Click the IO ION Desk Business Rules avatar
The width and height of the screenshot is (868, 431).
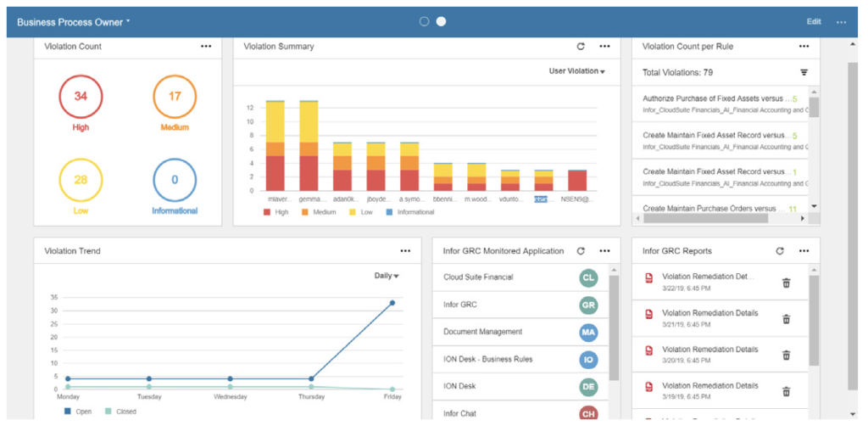click(x=589, y=360)
